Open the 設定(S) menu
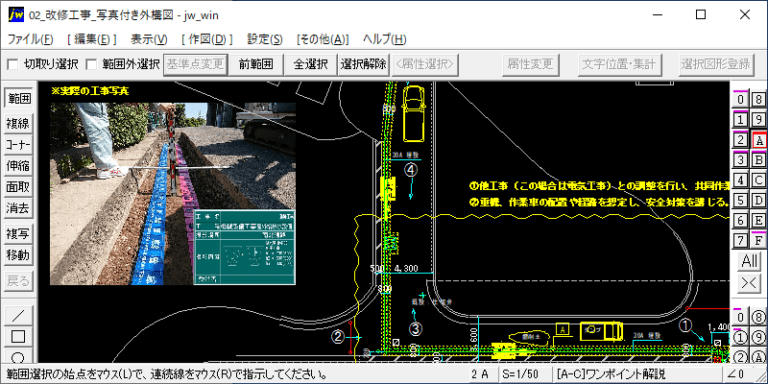Screen dimensions: 768x384 265,40
